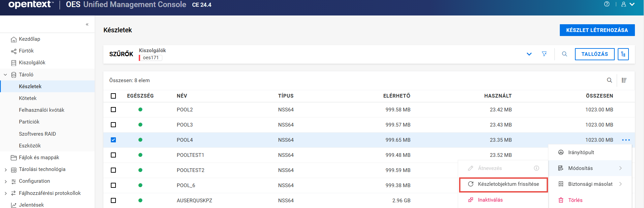Sort by the ELÉRHETŐ column header

pos(397,96)
